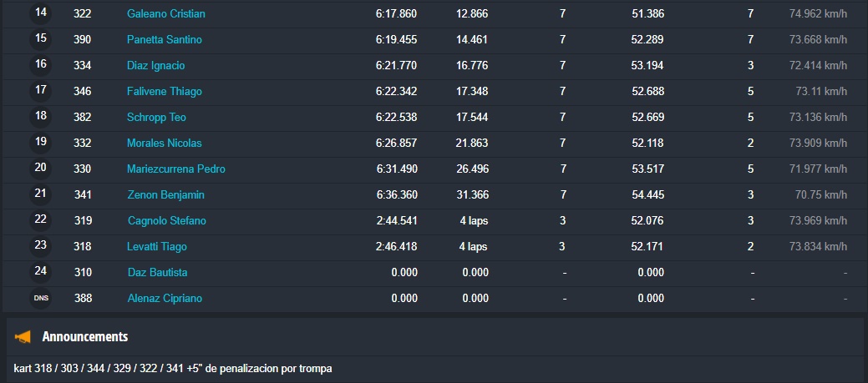868x383 pixels.
Task: Open Levatti Tiago's driver page
Action: point(156,247)
